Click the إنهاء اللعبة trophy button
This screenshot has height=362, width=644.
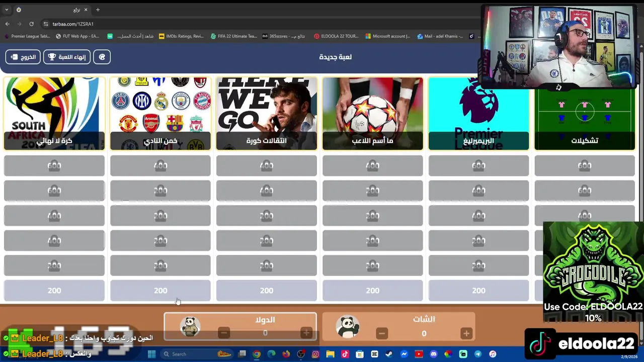(x=67, y=57)
